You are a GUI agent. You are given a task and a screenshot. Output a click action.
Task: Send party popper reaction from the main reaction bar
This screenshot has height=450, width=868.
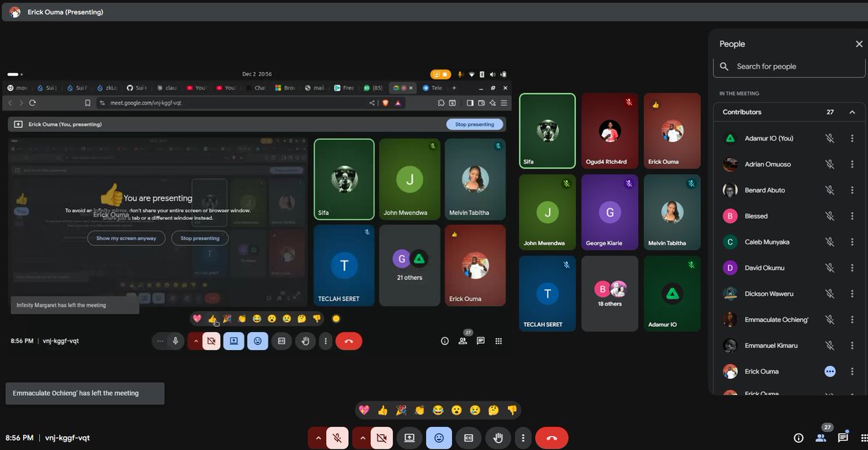(x=401, y=410)
